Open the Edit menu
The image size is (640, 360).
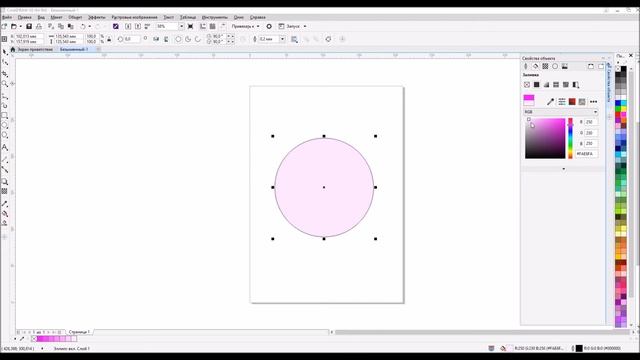pos(24,17)
